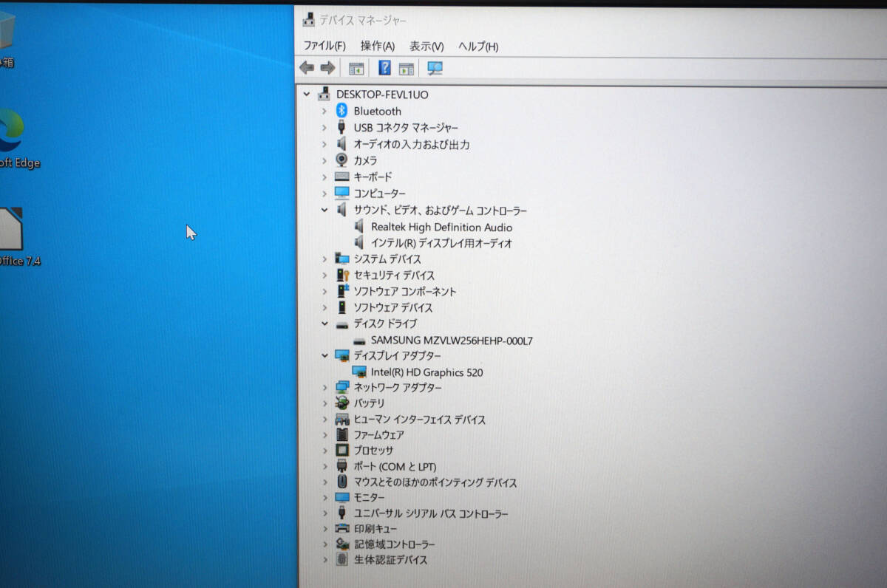This screenshot has height=588, width=887.
Task: Click the Bluetooth category icon
Action: 341,111
